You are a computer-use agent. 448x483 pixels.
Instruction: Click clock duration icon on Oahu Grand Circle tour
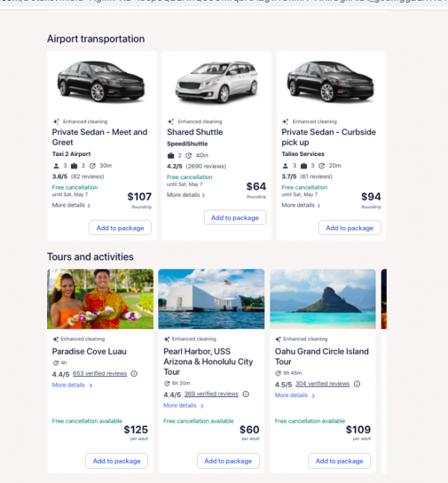pyautogui.click(x=278, y=373)
